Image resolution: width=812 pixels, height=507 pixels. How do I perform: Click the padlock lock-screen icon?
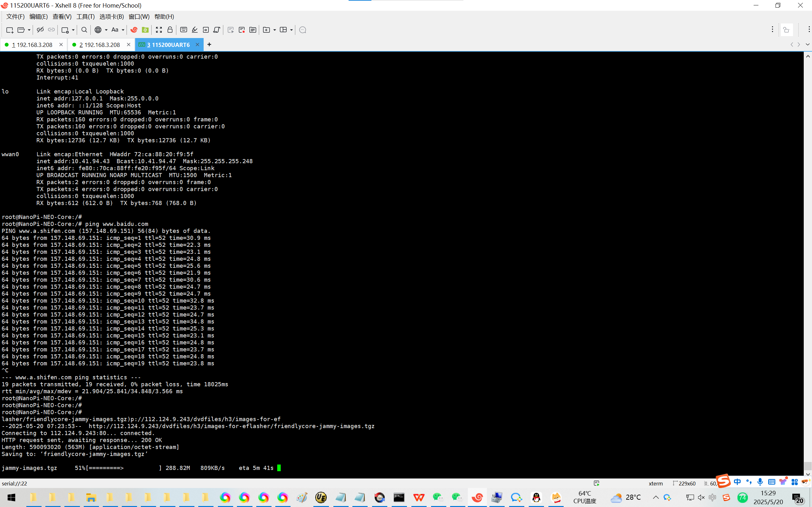coord(170,30)
